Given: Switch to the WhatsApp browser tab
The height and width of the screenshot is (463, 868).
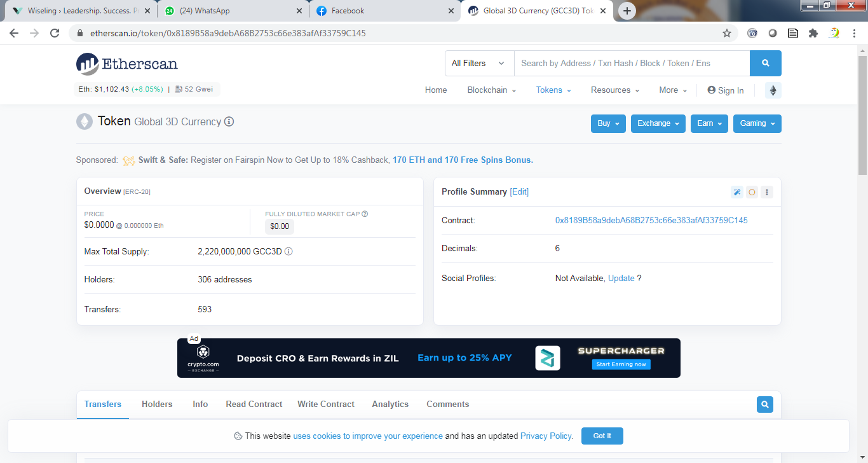Looking at the screenshot, I should tap(233, 11).
